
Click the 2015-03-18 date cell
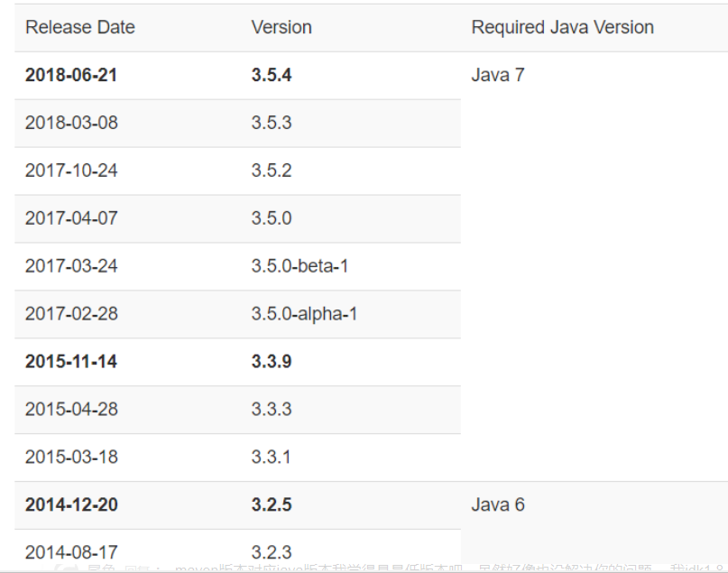point(71,457)
